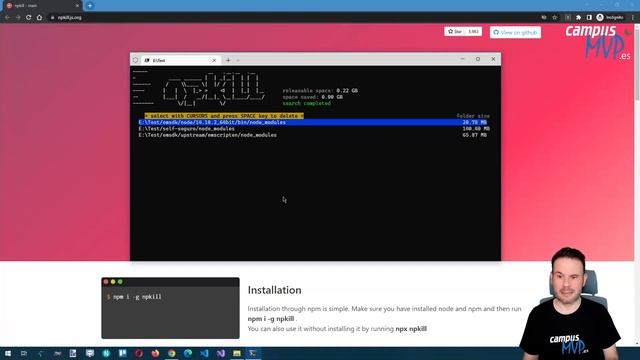Screen dimensions: 640x360
Task: Open the browser extensions puzzle icon
Action: pyautogui.click(x=578, y=18)
